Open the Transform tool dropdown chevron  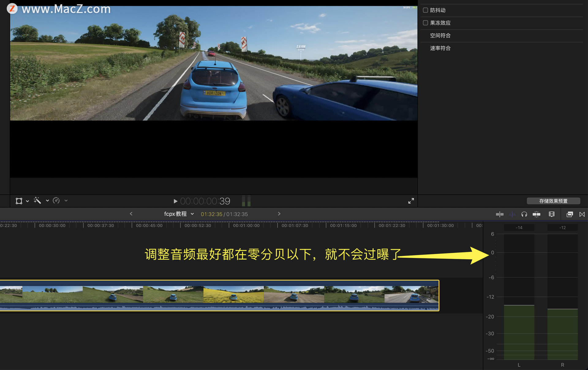pyautogui.click(x=28, y=201)
